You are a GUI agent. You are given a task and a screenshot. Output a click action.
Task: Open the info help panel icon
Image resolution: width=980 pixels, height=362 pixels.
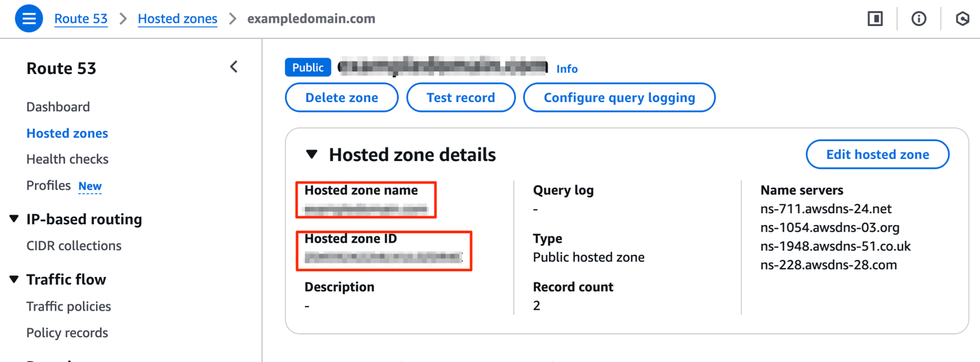[919, 19]
